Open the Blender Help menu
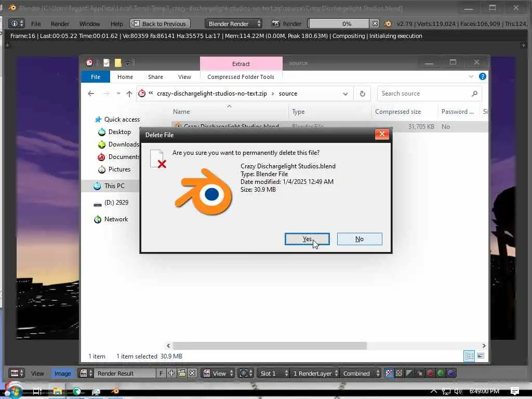 (117, 24)
